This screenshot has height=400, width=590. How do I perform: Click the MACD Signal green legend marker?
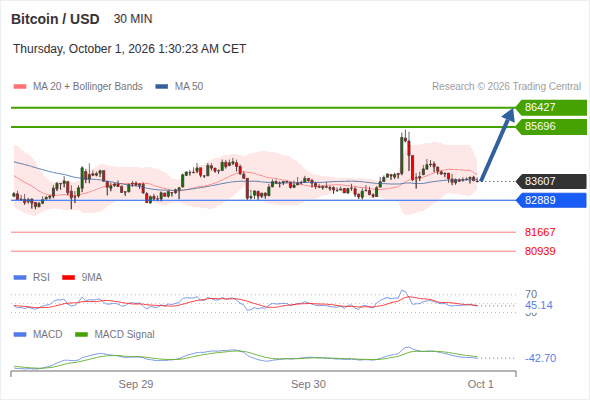pyautogui.click(x=81, y=334)
